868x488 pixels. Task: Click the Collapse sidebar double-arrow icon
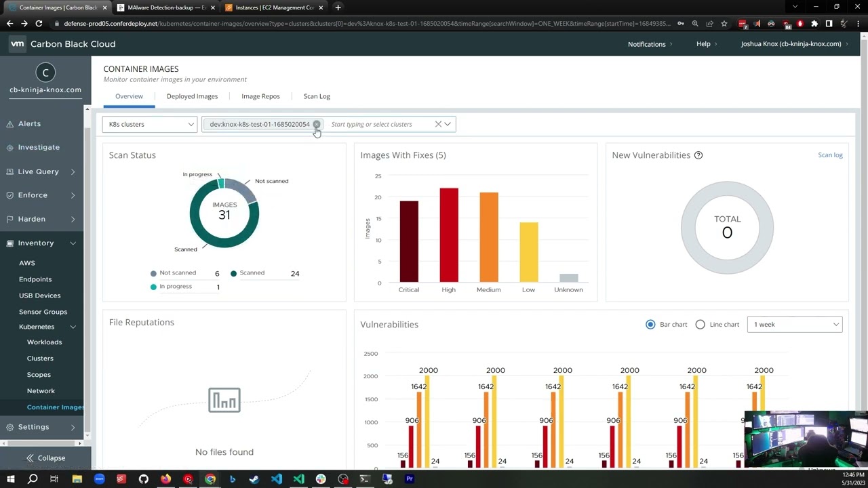[x=30, y=458]
